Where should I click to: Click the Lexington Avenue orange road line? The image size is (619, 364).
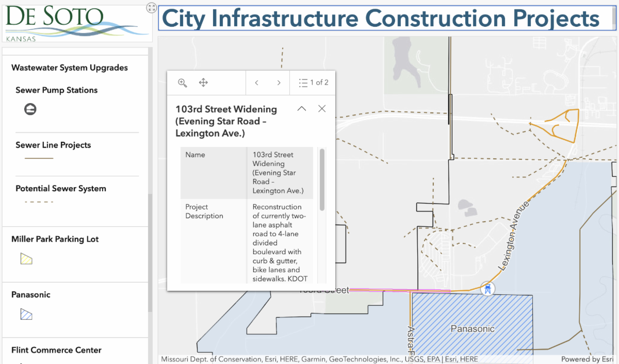pyautogui.click(x=536, y=196)
